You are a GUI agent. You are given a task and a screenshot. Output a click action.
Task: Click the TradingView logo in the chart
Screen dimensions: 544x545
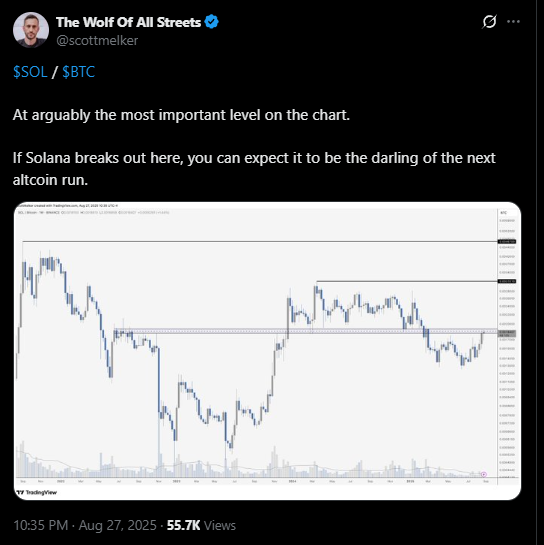(x=36, y=493)
